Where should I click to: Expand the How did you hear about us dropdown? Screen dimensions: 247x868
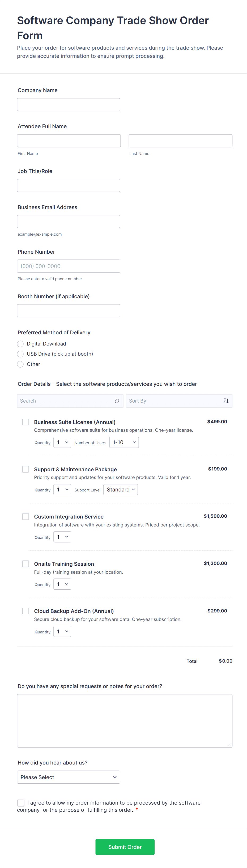click(x=69, y=777)
